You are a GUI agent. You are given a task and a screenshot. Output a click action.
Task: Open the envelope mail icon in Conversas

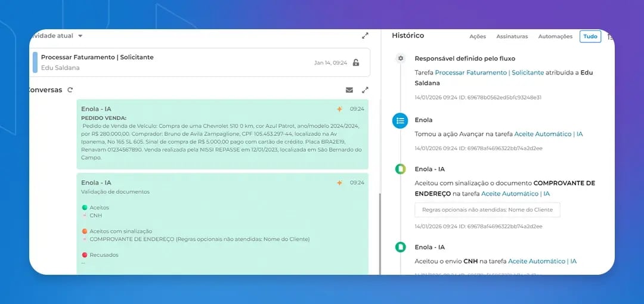349,90
